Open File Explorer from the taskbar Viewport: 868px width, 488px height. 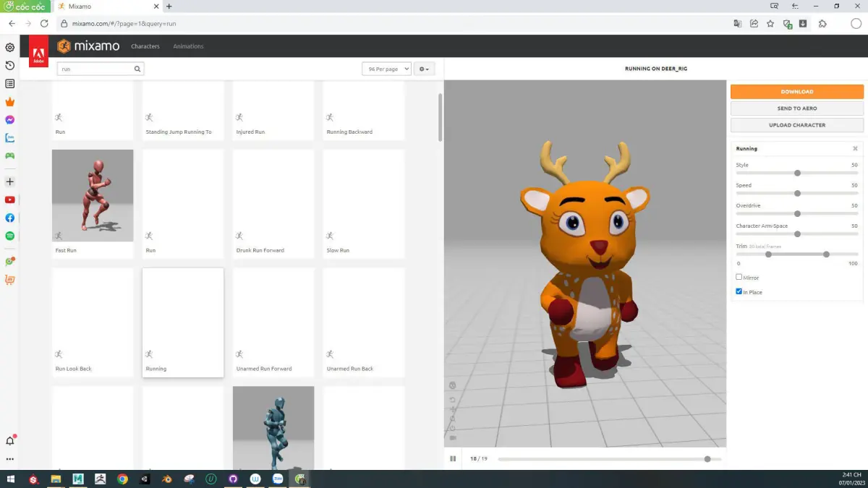(x=56, y=479)
